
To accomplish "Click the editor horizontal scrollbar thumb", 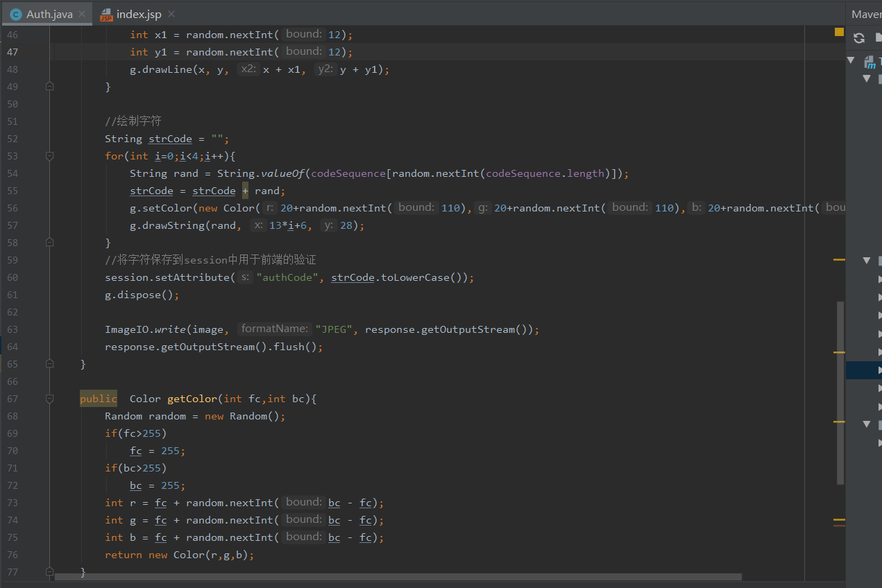I will pyautogui.click(x=398, y=577).
